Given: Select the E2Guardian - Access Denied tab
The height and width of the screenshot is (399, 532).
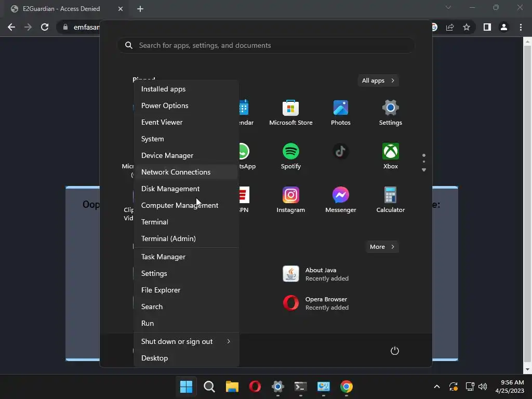Looking at the screenshot, I should [x=66, y=9].
